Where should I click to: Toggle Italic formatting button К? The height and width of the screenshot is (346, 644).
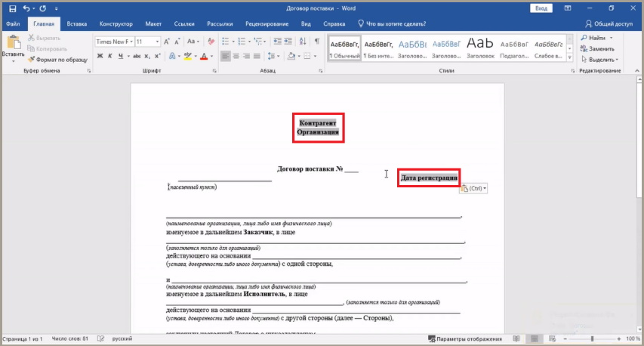[110, 56]
